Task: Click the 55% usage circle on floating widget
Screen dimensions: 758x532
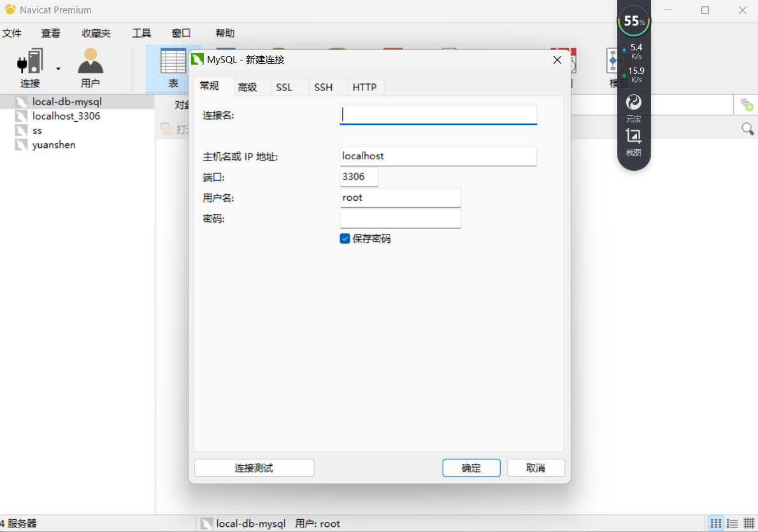Action: click(634, 21)
